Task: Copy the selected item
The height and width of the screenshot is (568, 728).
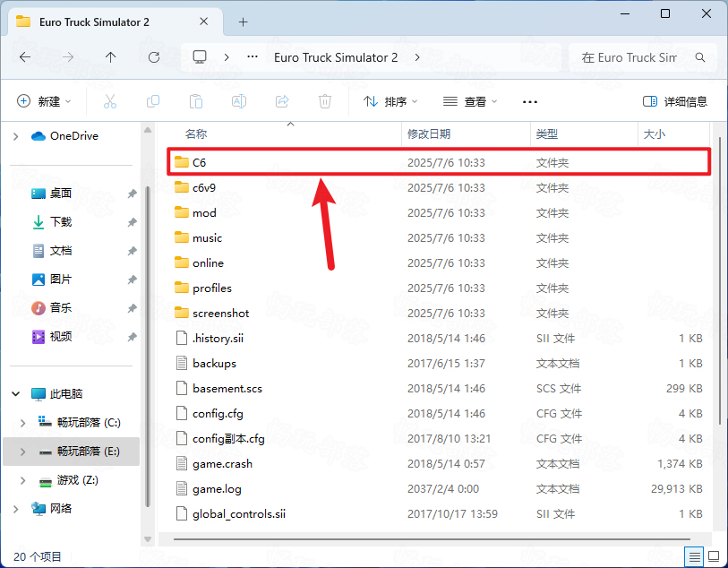Action: pos(153,101)
